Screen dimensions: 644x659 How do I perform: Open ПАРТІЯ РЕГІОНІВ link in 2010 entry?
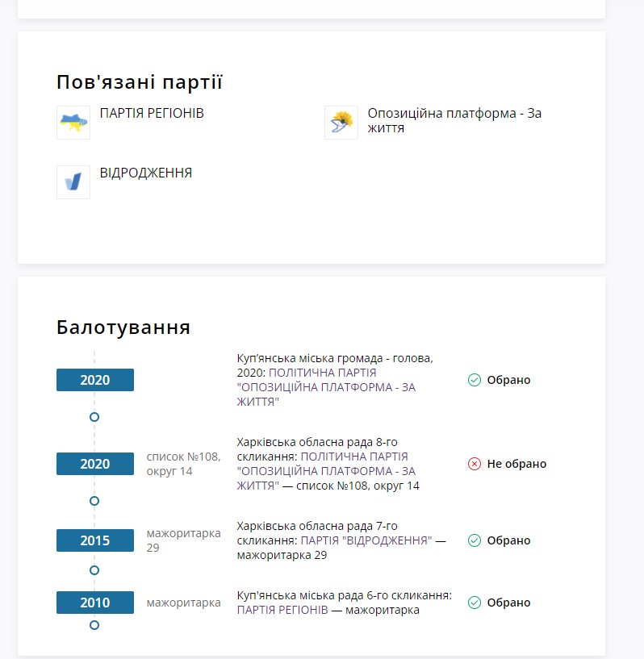click(282, 611)
